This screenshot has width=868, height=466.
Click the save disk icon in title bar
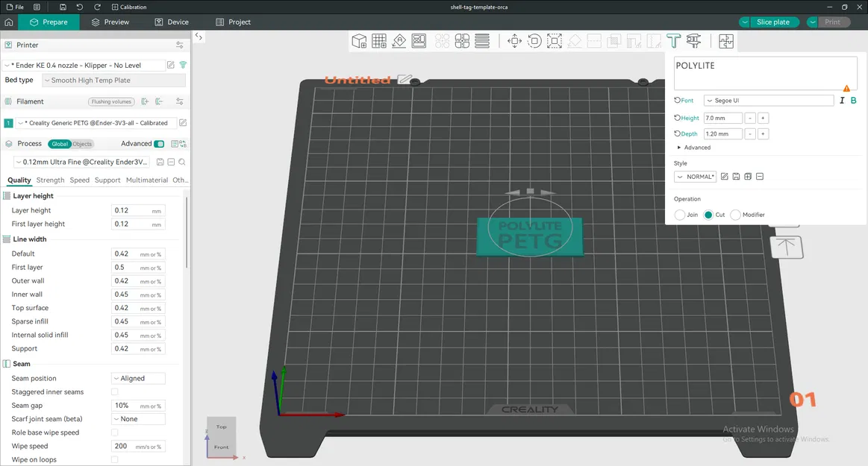click(x=63, y=7)
